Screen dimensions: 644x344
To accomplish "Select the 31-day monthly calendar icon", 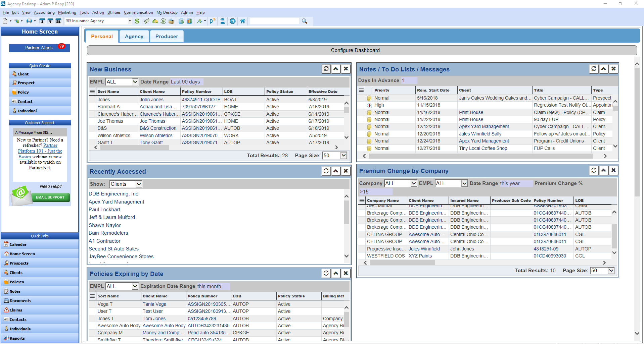I will click(58, 21).
